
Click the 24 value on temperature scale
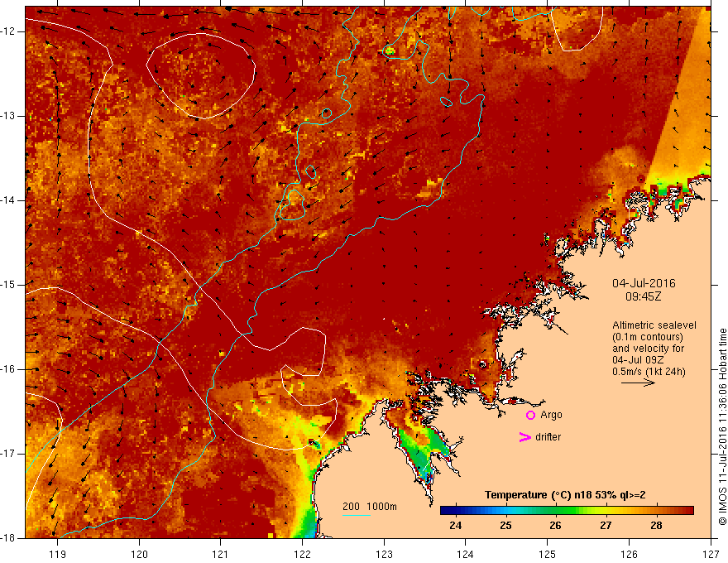(x=456, y=526)
